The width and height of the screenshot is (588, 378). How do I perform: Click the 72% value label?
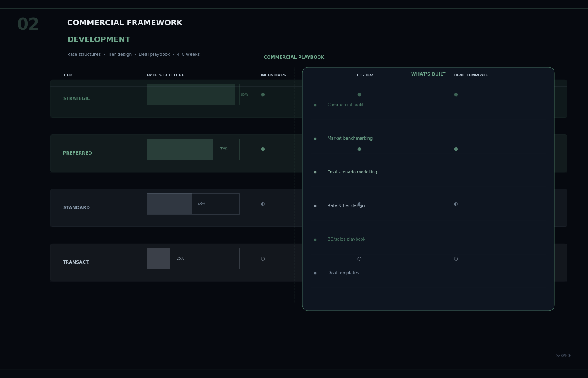[x=223, y=149]
